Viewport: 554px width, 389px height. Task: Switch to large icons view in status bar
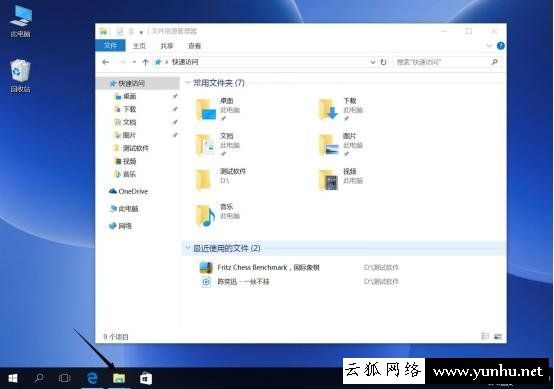pyautogui.click(x=498, y=336)
